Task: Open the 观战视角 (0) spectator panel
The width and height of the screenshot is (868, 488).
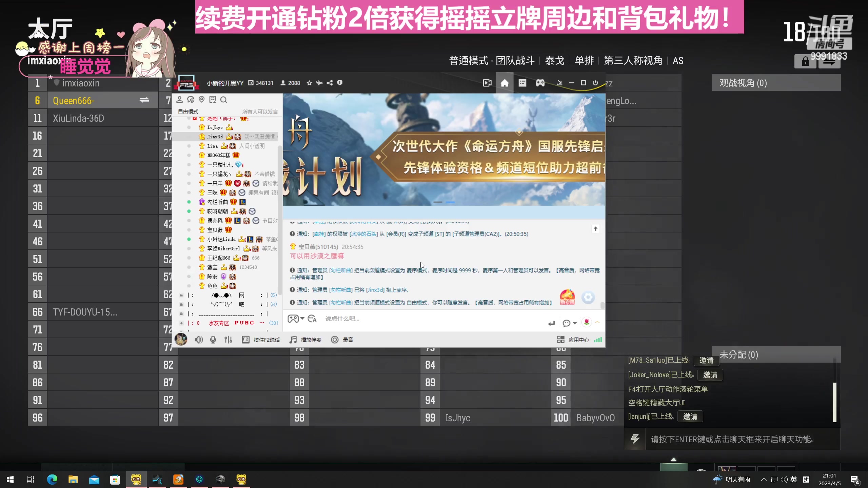Action: point(776,83)
